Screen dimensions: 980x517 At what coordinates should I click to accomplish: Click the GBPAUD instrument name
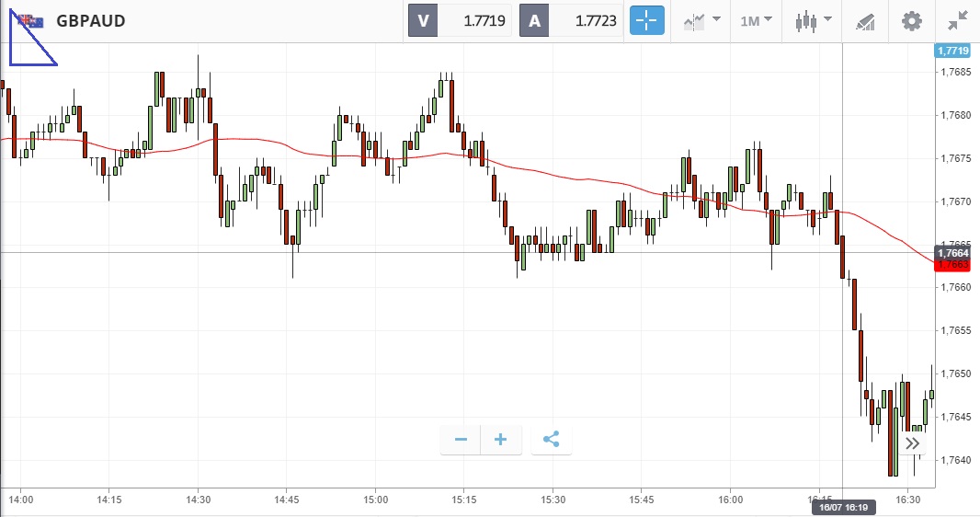(91, 20)
